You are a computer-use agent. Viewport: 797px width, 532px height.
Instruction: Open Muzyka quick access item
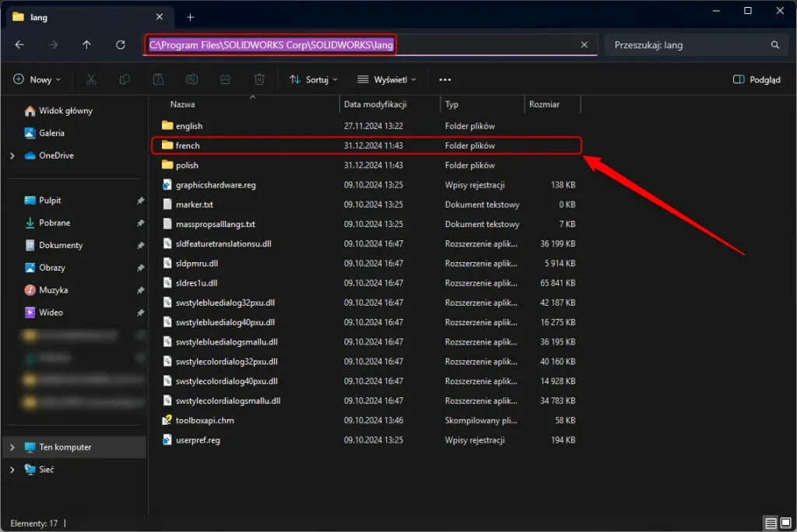point(46,290)
